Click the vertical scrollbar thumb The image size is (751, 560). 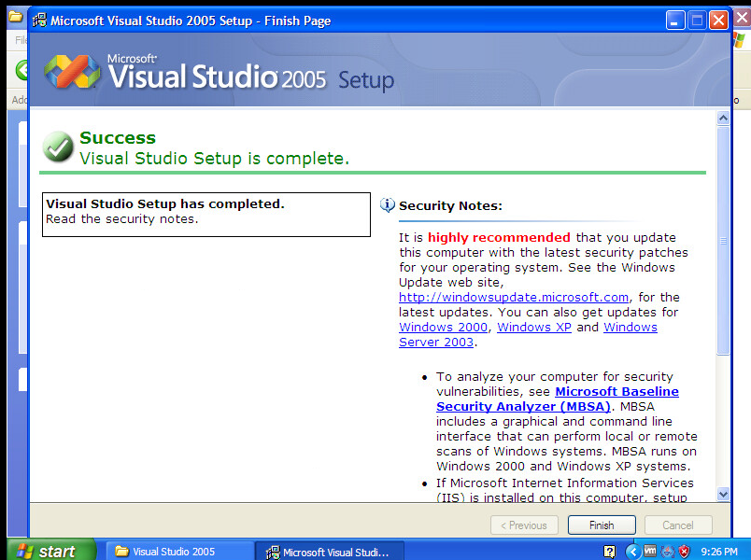coord(723,240)
